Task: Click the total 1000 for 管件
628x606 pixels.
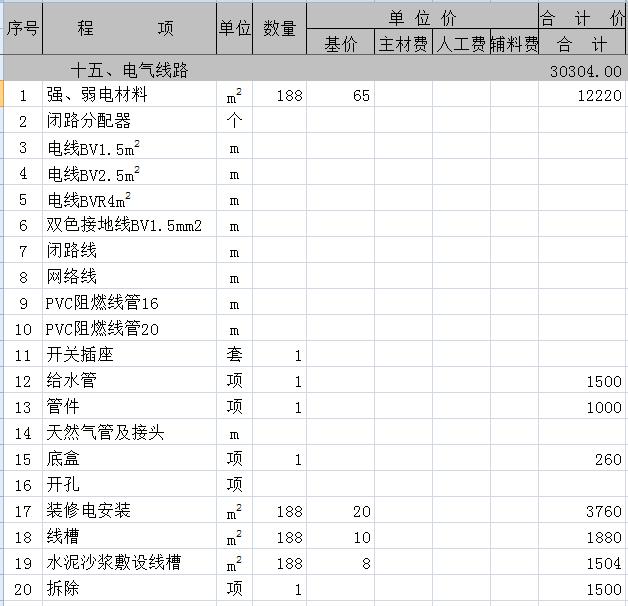Action: point(583,407)
